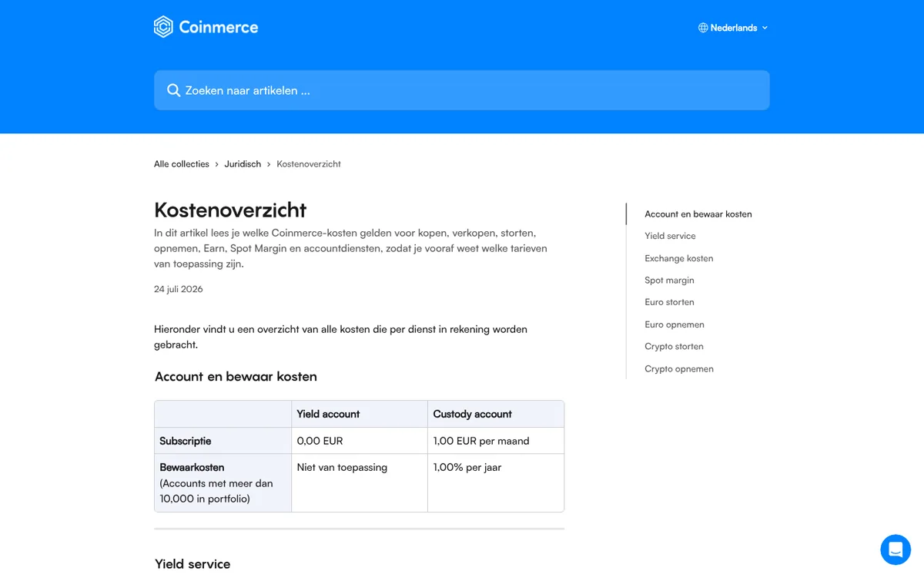
Task: Navigate to 'Crypto opnemen' section
Action: pos(679,369)
